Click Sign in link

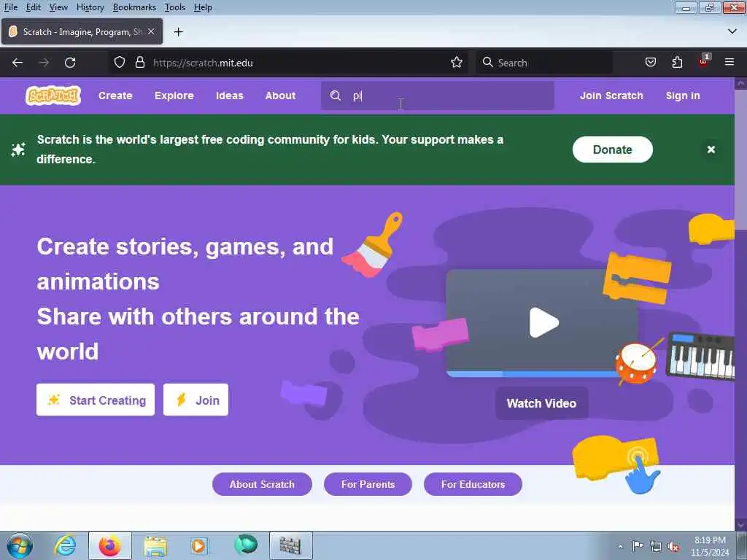coord(683,96)
